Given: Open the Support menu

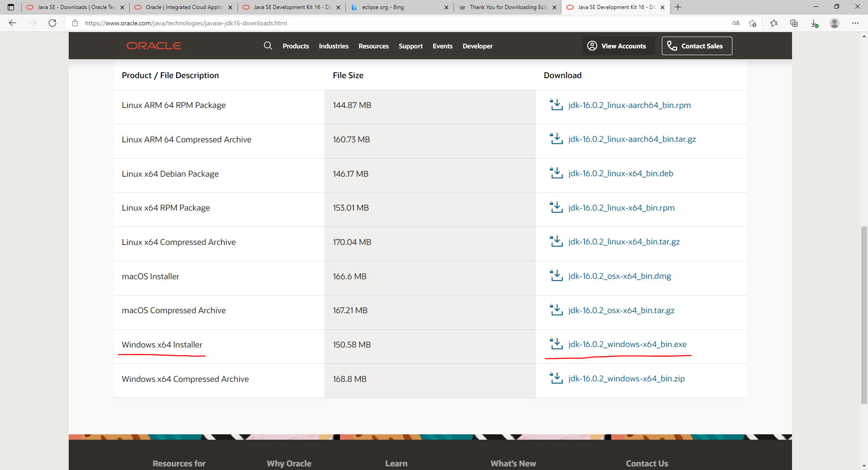Looking at the screenshot, I should (410, 46).
